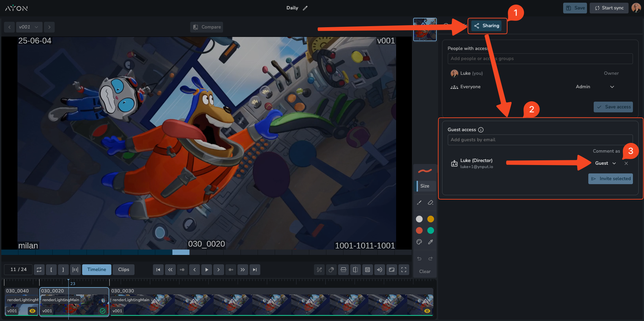This screenshot has height=321, width=644.
Task: Toggle loop playback
Action: [39, 270]
